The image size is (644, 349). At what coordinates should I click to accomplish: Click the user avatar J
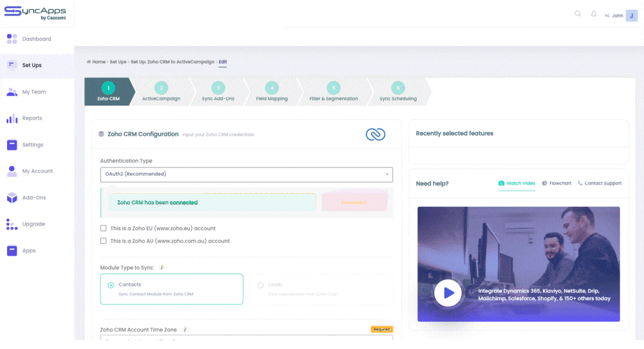coord(632,15)
